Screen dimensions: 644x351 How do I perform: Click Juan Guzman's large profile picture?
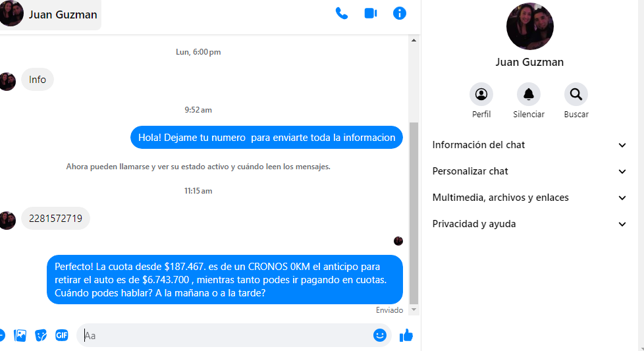coord(530,26)
